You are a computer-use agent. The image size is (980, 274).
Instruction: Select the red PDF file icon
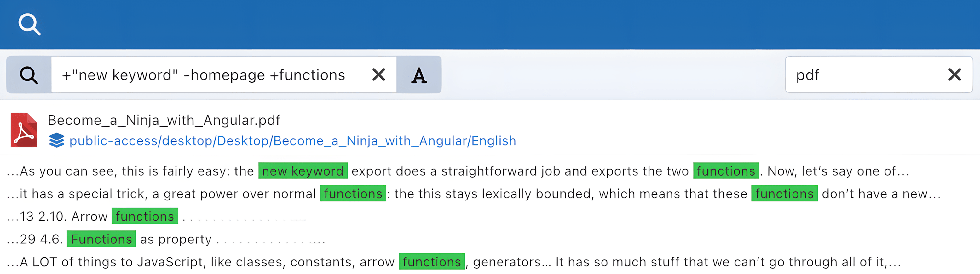tap(24, 129)
